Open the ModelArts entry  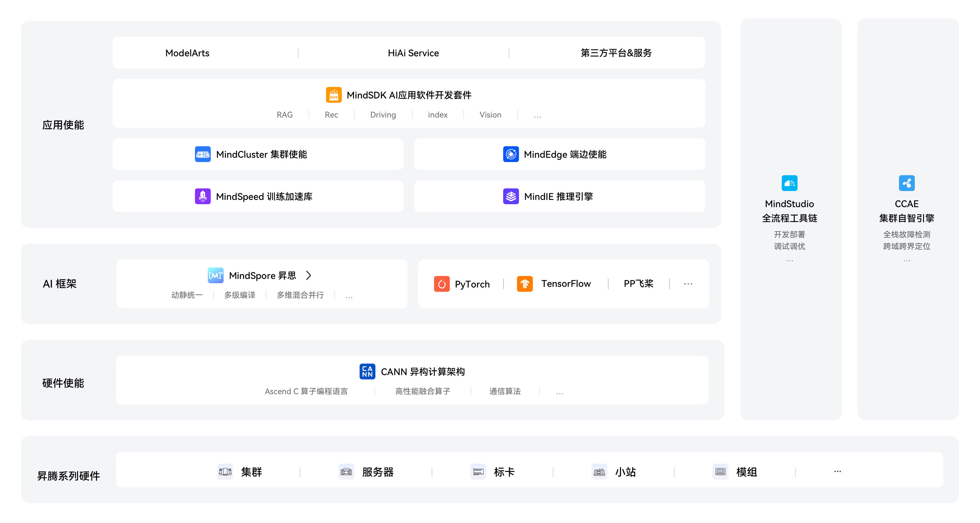point(187,53)
